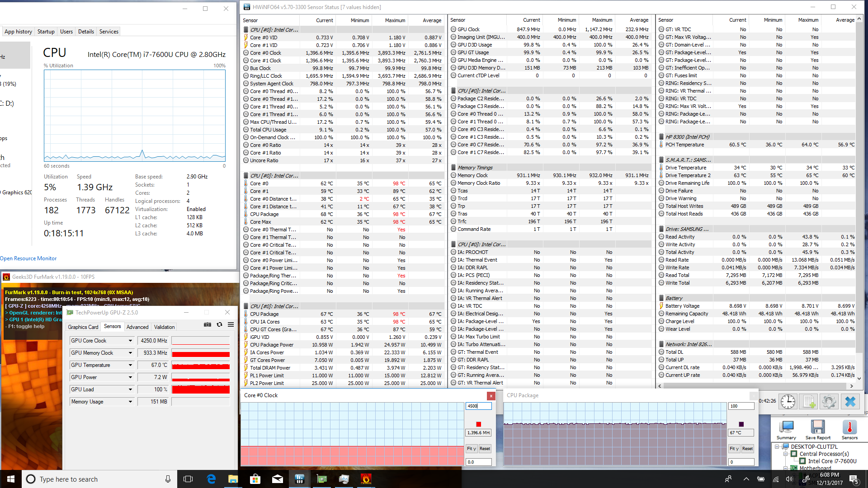Screen dimensions: 868x488
Task: Click the blue X close sensors icon
Action: point(850,401)
